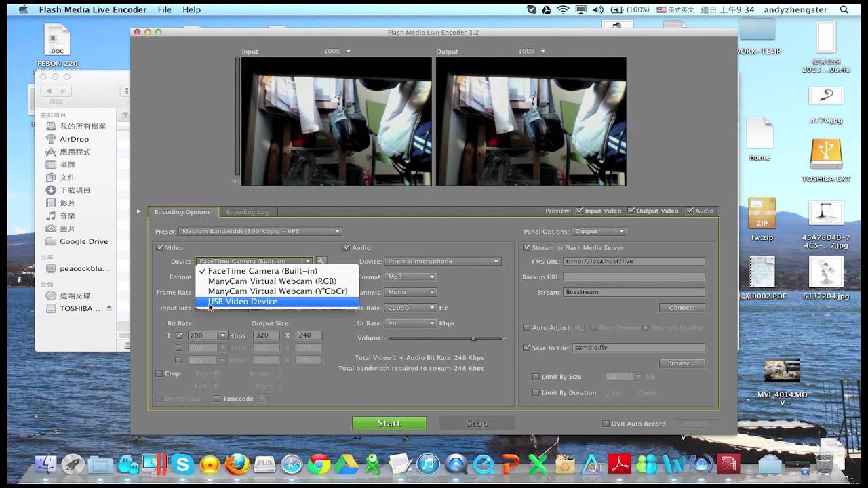Open audio Bit Rate 48 dropdown

pos(410,323)
